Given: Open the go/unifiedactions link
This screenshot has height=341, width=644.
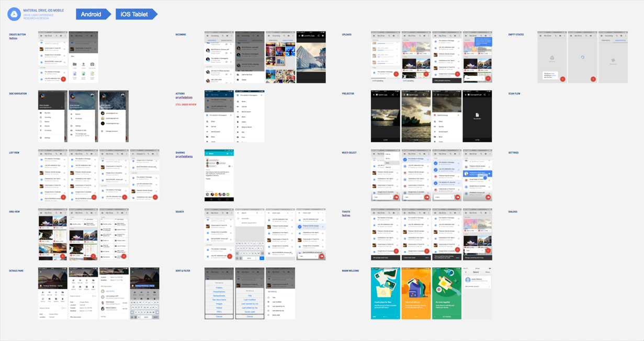Looking at the screenshot, I should click(184, 97).
